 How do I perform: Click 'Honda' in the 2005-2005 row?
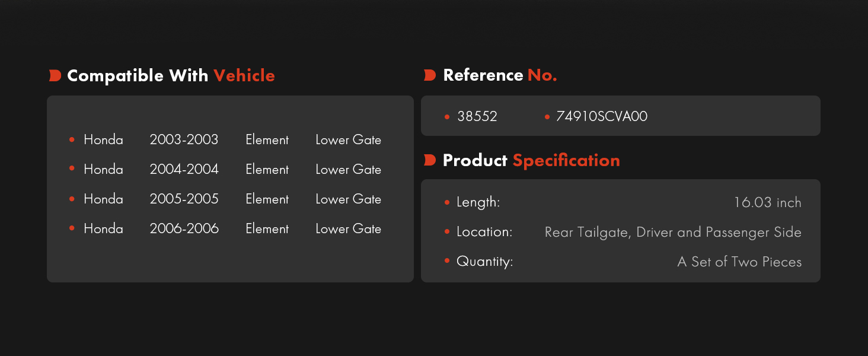tap(103, 199)
